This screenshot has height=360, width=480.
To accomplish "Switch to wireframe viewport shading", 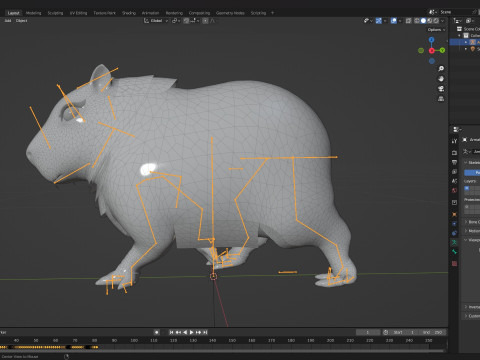I will tap(417, 21).
